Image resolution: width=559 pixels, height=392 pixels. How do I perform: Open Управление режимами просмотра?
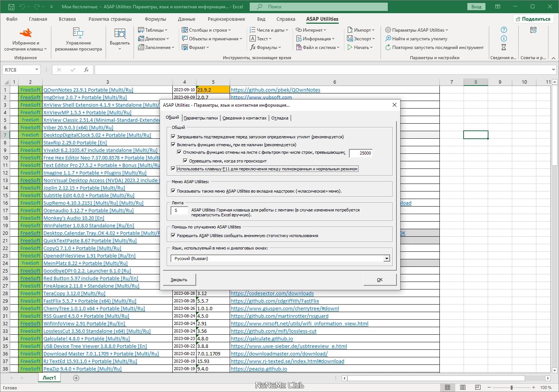[78, 39]
